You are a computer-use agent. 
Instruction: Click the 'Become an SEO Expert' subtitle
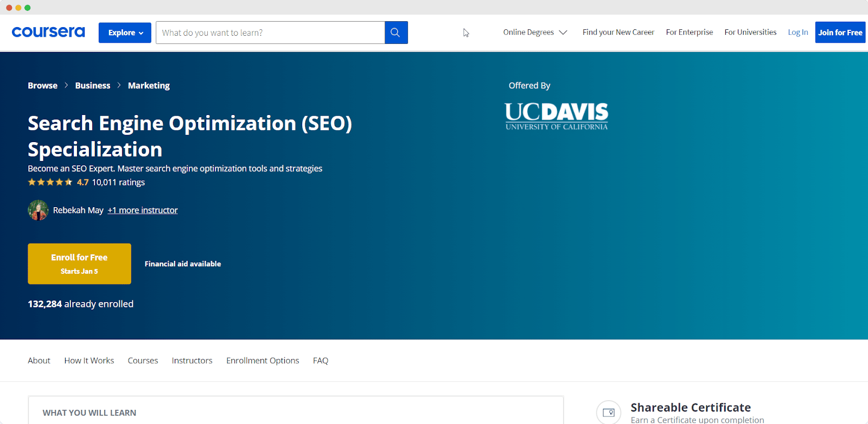[175, 169]
